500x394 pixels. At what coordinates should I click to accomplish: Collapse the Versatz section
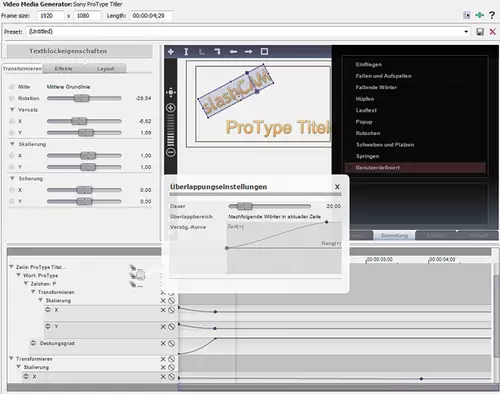(x=12, y=110)
